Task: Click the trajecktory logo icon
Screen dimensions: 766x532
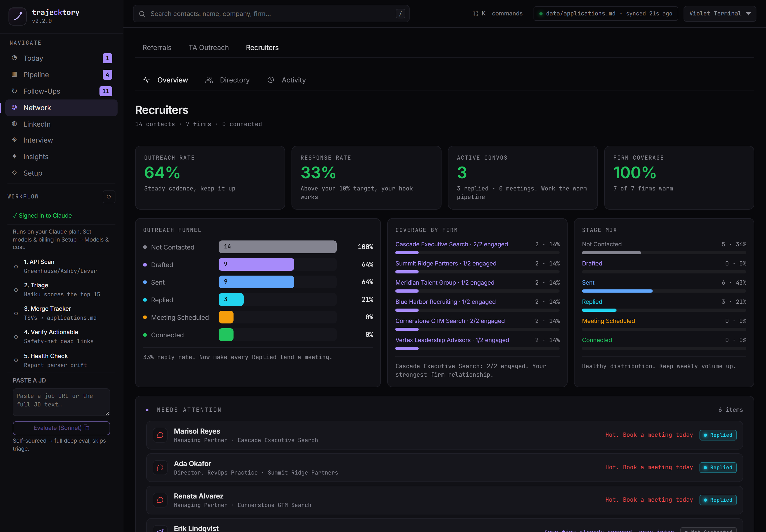Action: coord(17,16)
